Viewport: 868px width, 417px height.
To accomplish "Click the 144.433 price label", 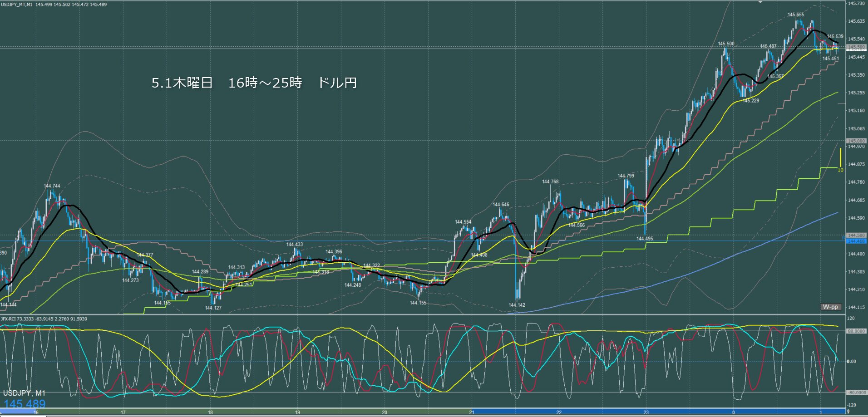I will (294, 244).
